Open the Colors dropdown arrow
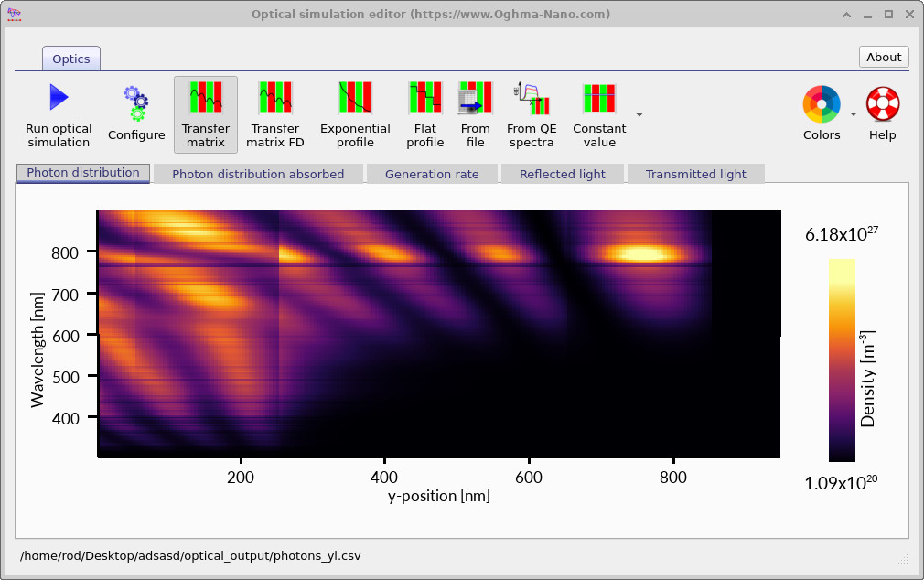The height and width of the screenshot is (580, 924). [x=854, y=114]
